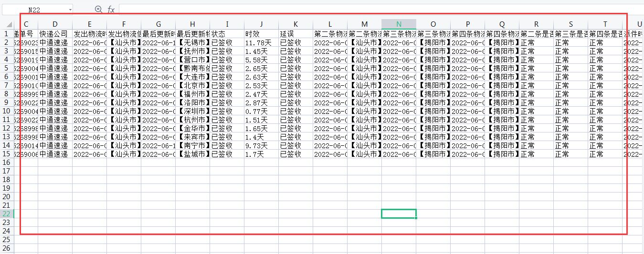Open the fx insert function button
The width and height of the screenshot is (644, 254).
click(x=111, y=9)
